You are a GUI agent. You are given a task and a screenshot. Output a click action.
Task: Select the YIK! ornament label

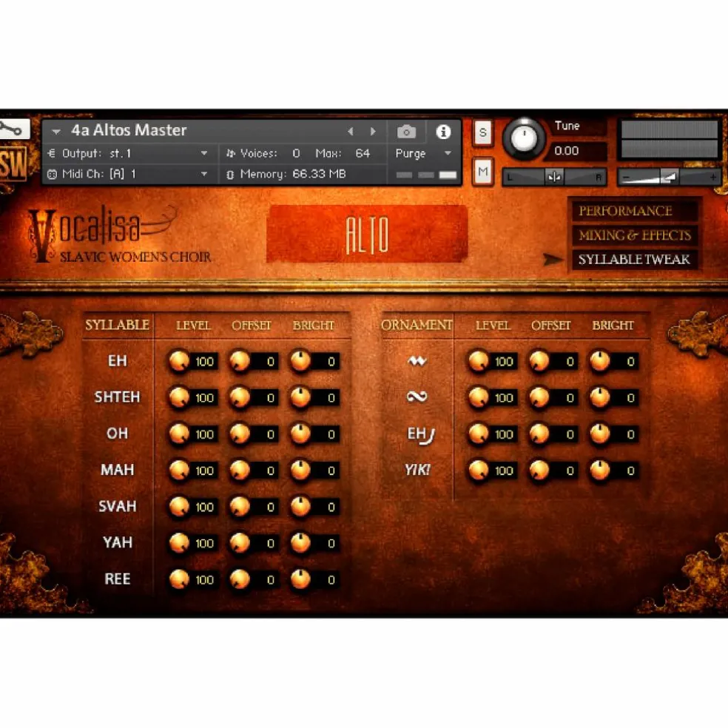coord(417,470)
